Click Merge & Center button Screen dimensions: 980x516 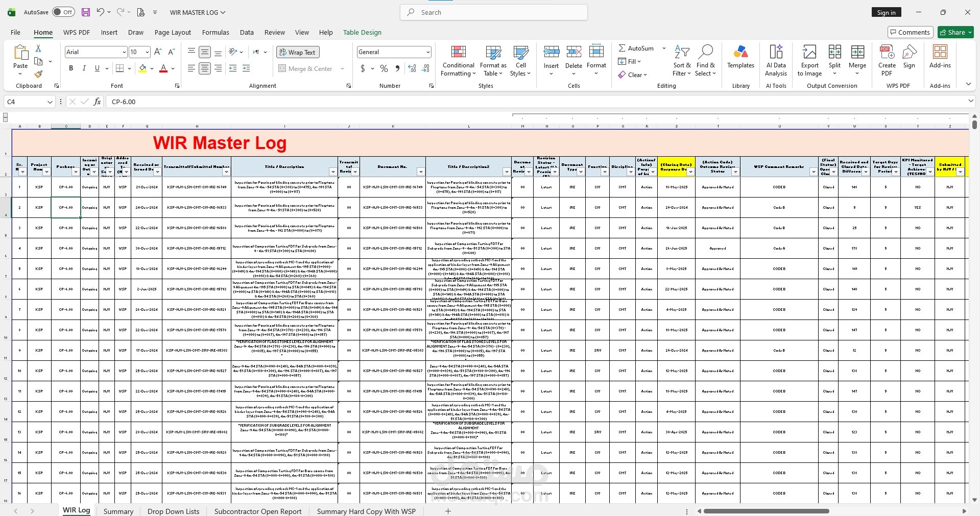(x=305, y=68)
